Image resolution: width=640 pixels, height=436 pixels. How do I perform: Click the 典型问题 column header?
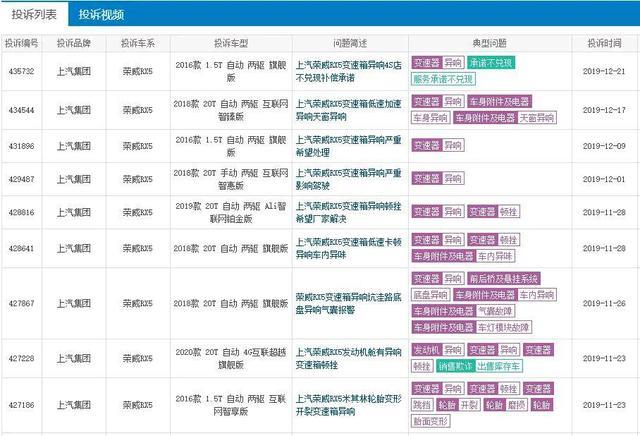coord(490,43)
